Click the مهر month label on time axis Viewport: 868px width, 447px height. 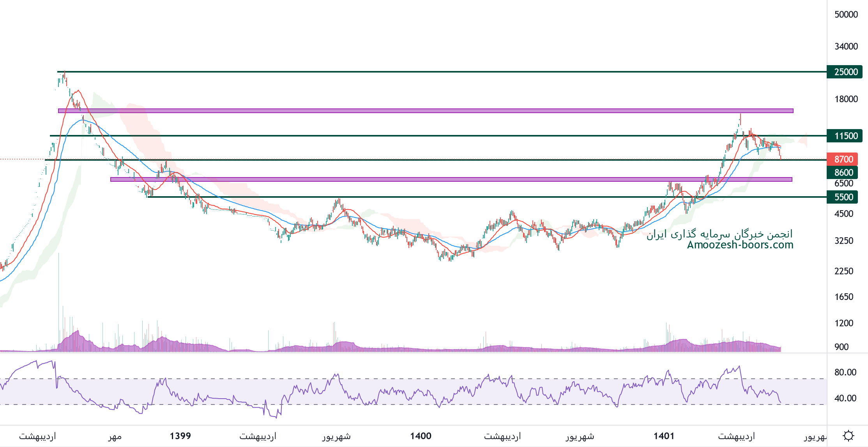click(x=115, y=436)
